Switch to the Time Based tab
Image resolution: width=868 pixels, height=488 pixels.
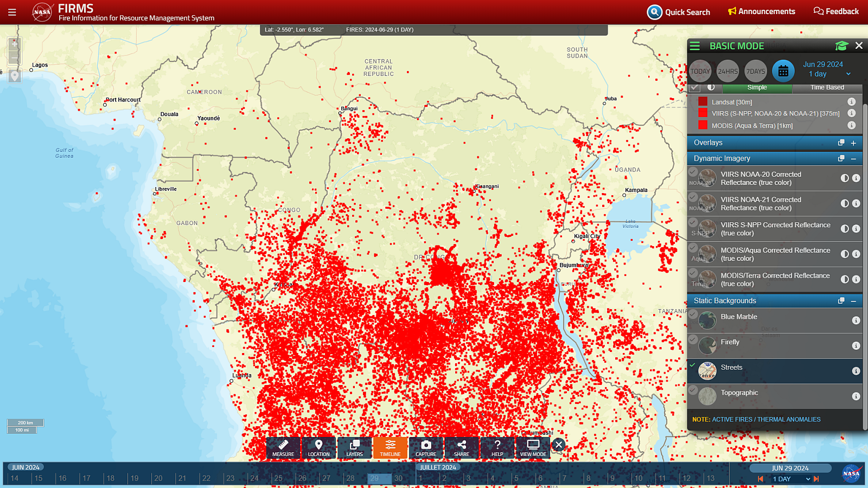click(827, 87)
